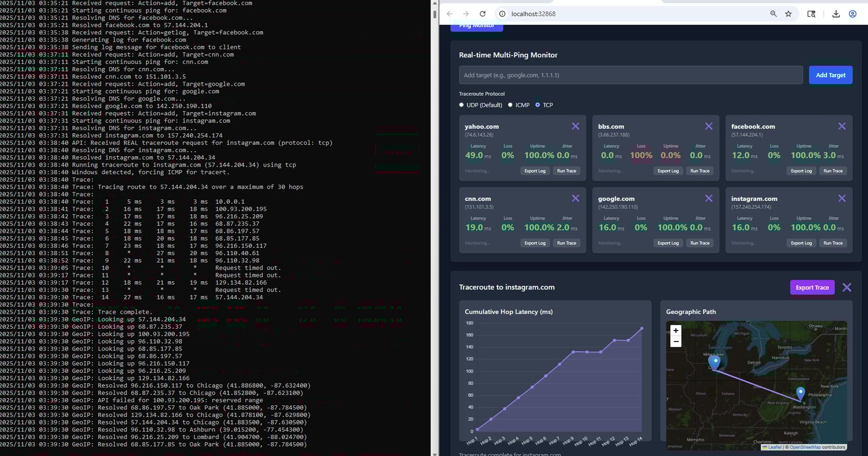868x456 pixels.
Task: Run Trace on cnn.com
Action: coord(566,243)
